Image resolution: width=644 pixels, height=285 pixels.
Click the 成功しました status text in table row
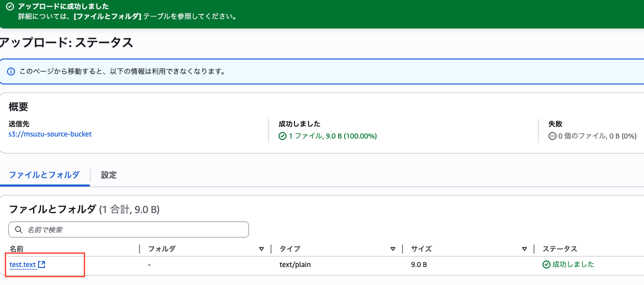[x=573, y=264]
